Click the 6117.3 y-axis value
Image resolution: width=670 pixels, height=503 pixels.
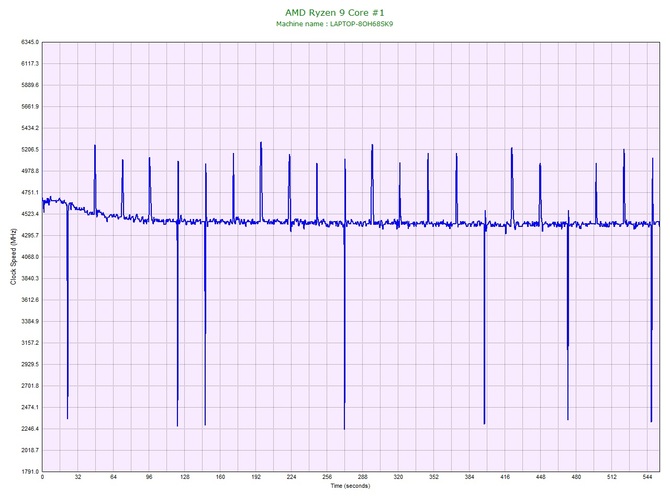pos(30,64)
